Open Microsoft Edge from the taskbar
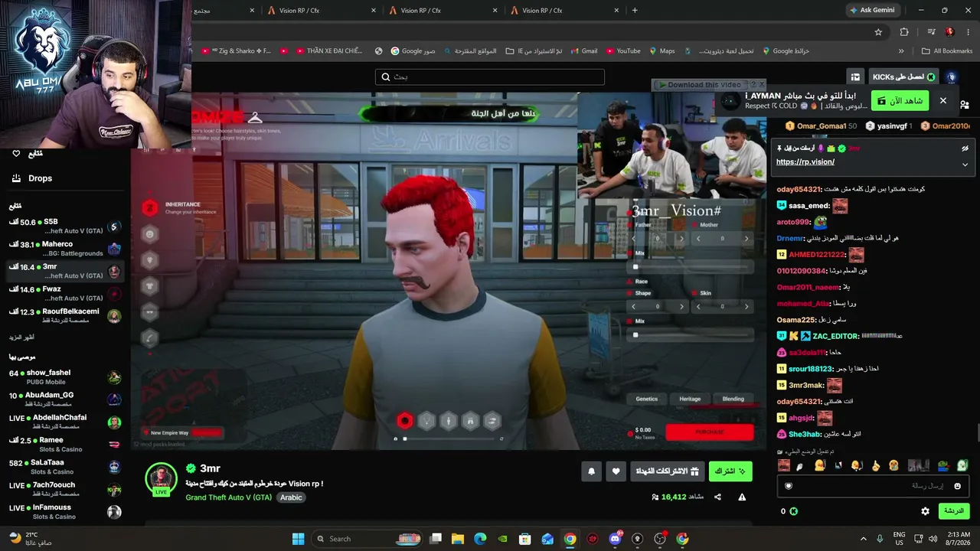Screen dimensions: 980x551 [480, 539]
